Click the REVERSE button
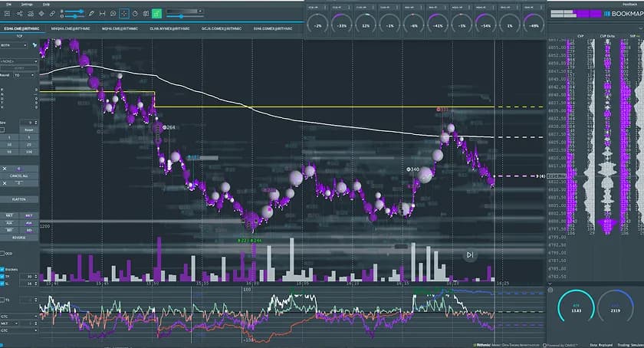 click(x=19, y=238)
